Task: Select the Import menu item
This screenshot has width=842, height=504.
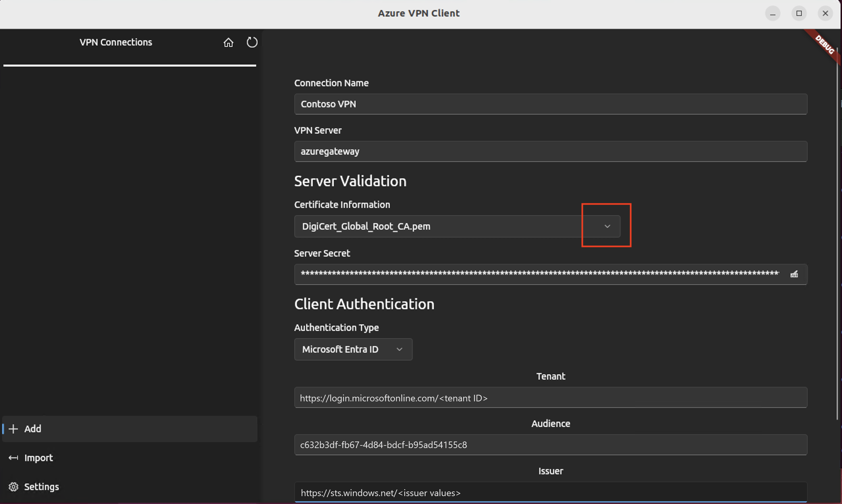Action: coord(39,458)
